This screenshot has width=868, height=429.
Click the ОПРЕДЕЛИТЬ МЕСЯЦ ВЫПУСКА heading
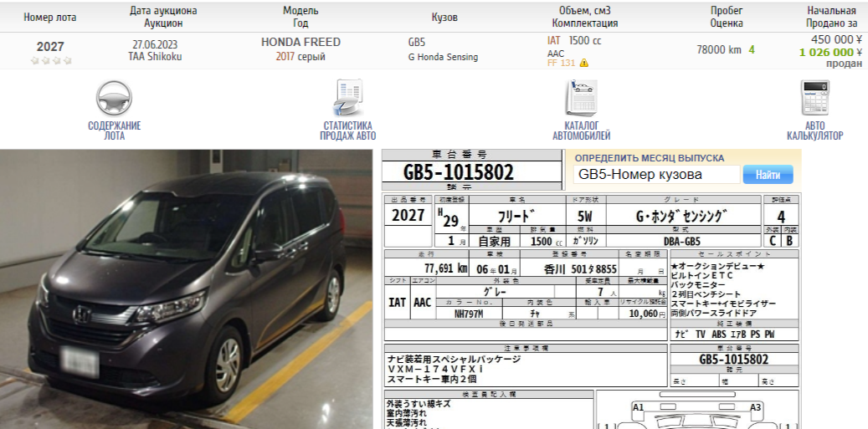point(650,158)
